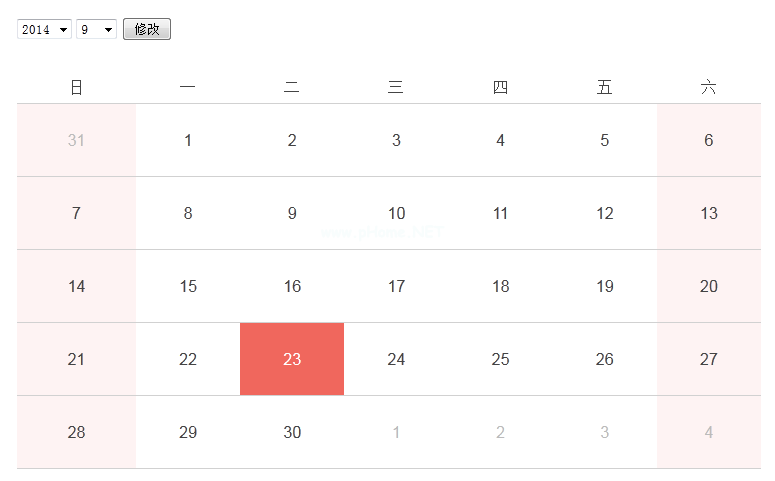This screenshot has height=481, width=775.
Task: Select greyed-out 4 of next month
Action: [x=708, y=432]
